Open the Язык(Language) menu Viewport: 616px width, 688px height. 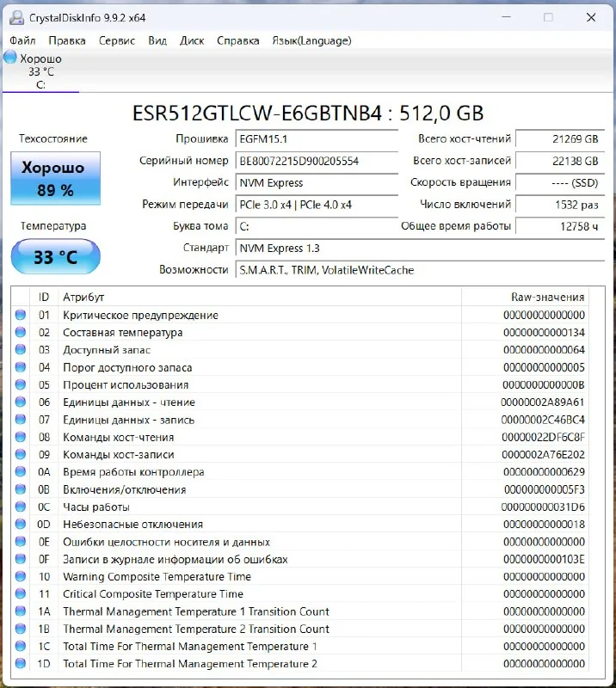[x=311, y=40]
